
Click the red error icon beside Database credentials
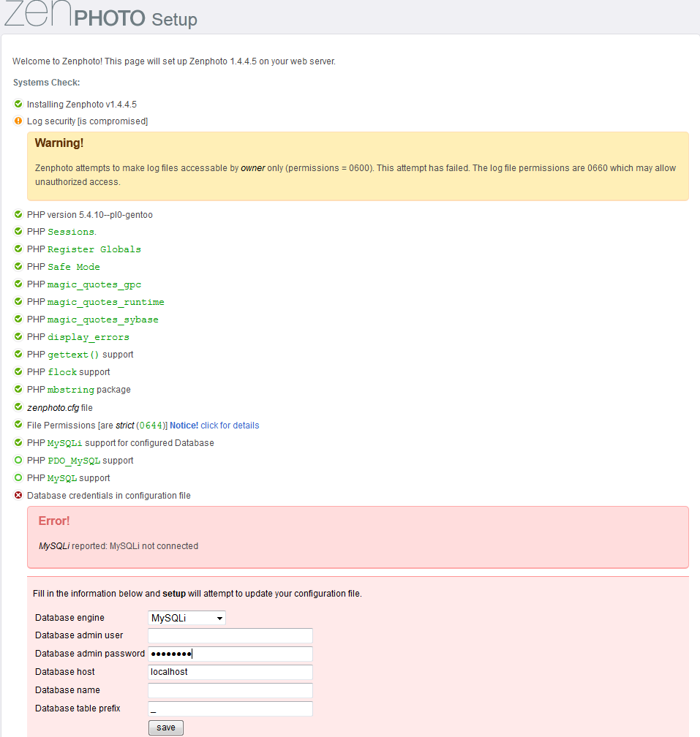[18, 496]
